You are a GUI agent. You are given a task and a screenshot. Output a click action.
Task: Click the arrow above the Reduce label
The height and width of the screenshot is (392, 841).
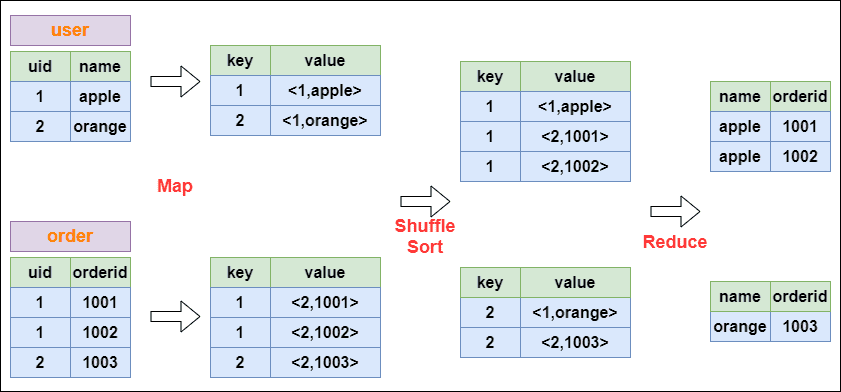[x=675, y=211]
